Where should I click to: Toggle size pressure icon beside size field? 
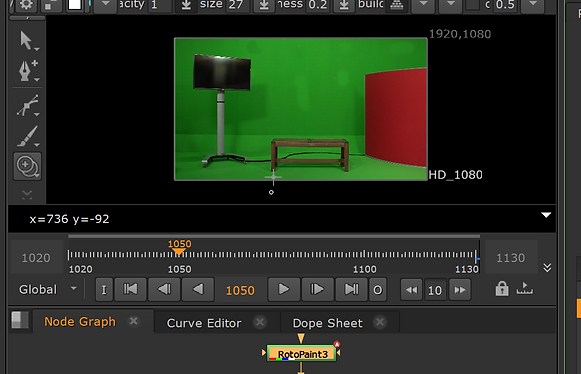click(x=264, y=5)
